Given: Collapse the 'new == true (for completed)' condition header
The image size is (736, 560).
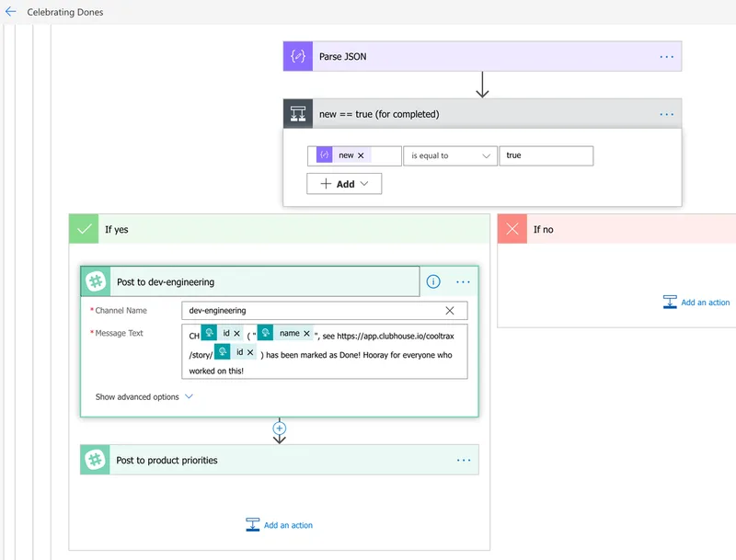Looking at the screenshot, I should click(x=482, y=114).
